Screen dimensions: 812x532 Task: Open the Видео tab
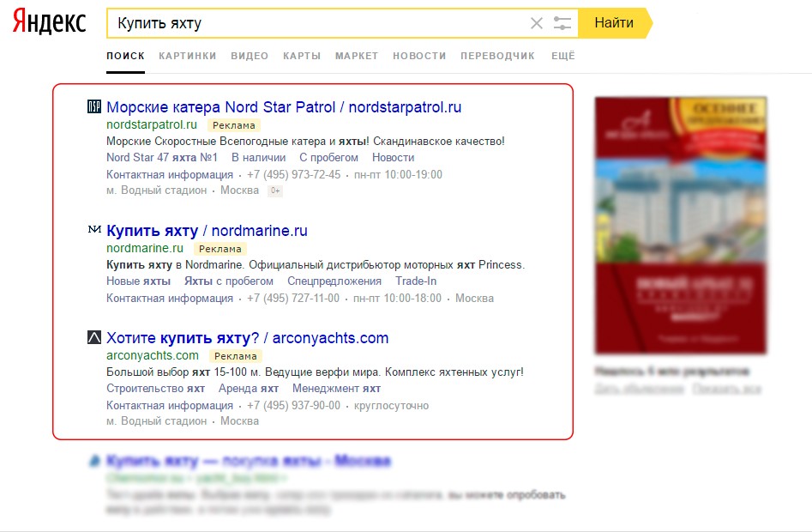point(250,56)
